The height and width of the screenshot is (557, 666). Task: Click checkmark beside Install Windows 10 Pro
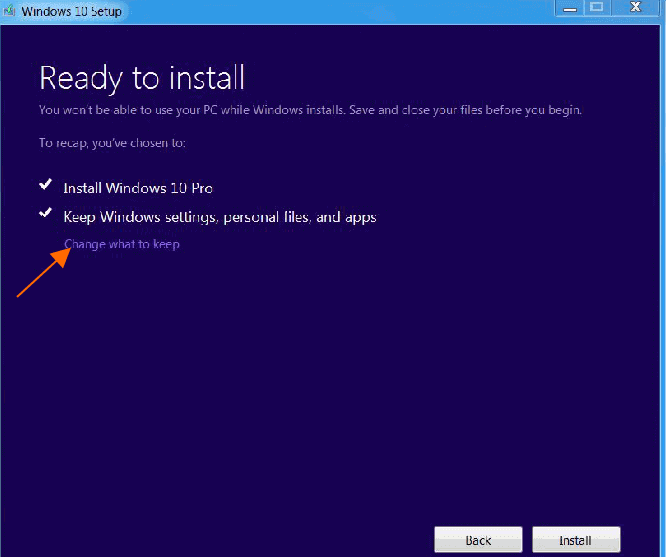pyautogui.click(x=45, y=184)
